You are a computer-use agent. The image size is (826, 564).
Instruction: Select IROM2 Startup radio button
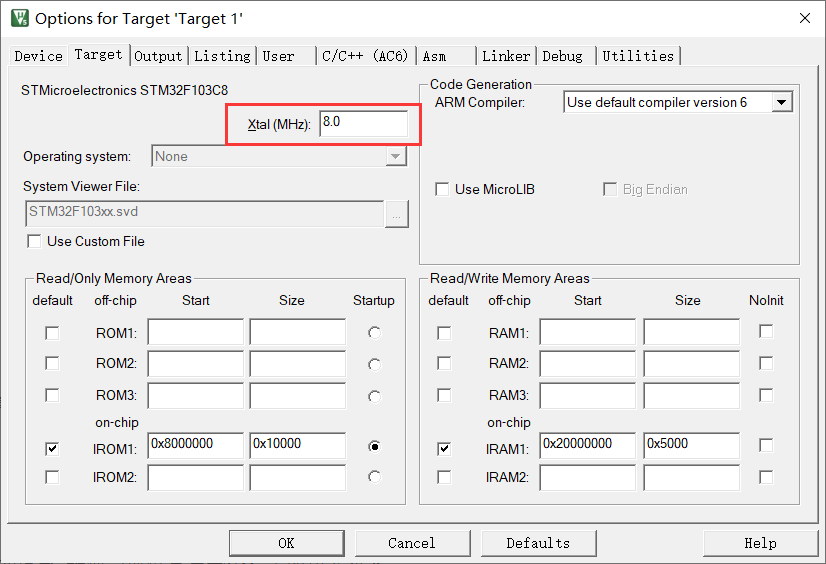click(375, 477)
